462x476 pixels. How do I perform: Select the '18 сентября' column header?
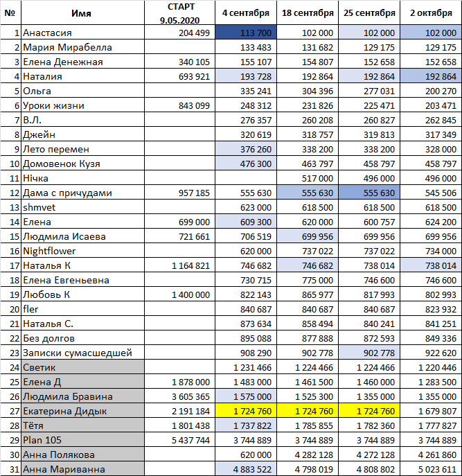click(x=308, y=12)
